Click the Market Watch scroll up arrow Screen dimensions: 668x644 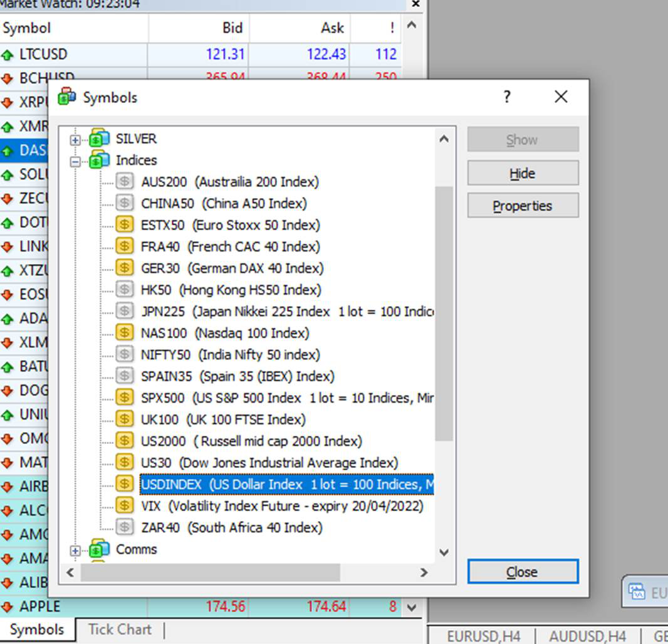pyautogui.click(x=411, y=25)
